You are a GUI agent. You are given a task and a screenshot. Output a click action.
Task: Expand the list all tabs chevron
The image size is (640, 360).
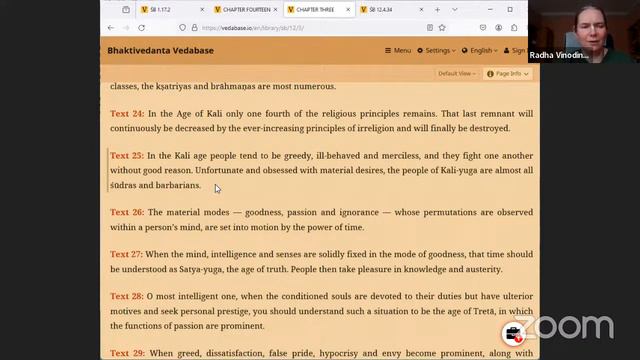[x=455, y=9]
